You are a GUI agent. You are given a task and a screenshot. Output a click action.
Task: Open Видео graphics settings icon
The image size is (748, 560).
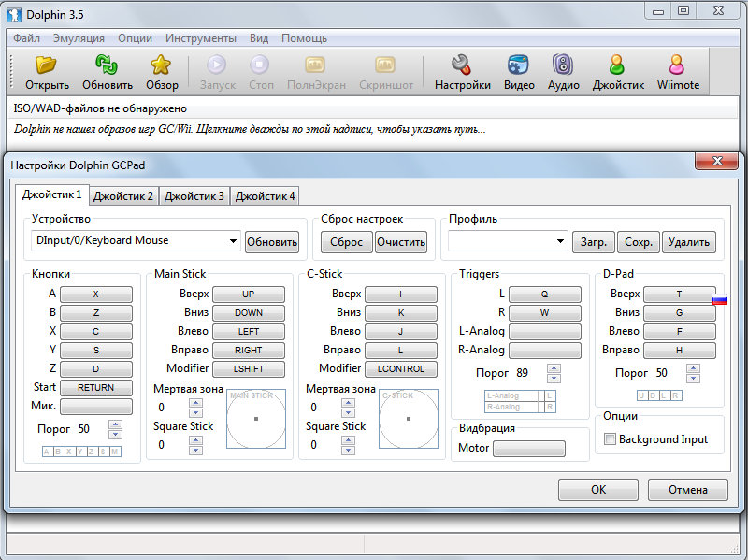(519, 65)
